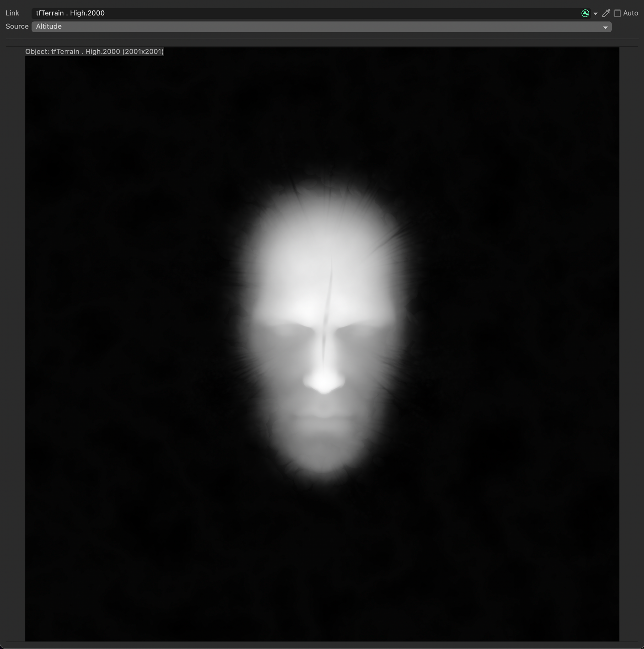Image resolution: width=644 pixels, height=649 pixels.
Task: Click the Source label
Action: (17, 26)
